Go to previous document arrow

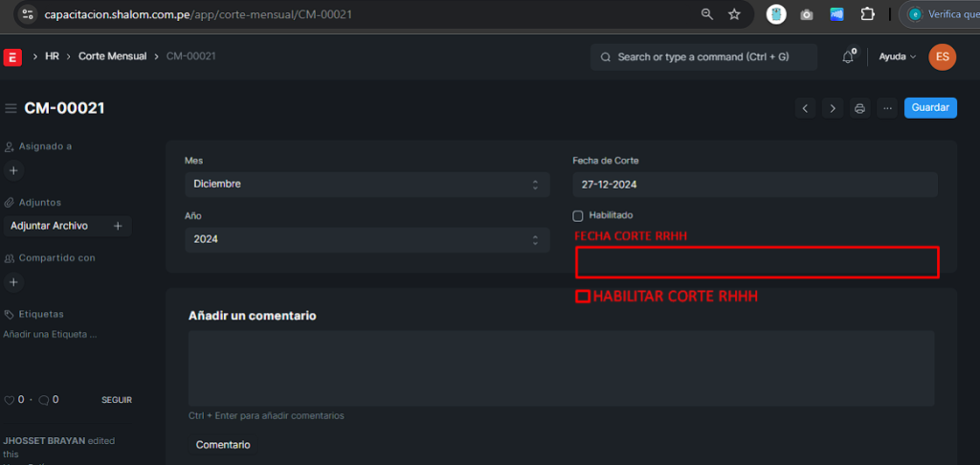[805, 108]
